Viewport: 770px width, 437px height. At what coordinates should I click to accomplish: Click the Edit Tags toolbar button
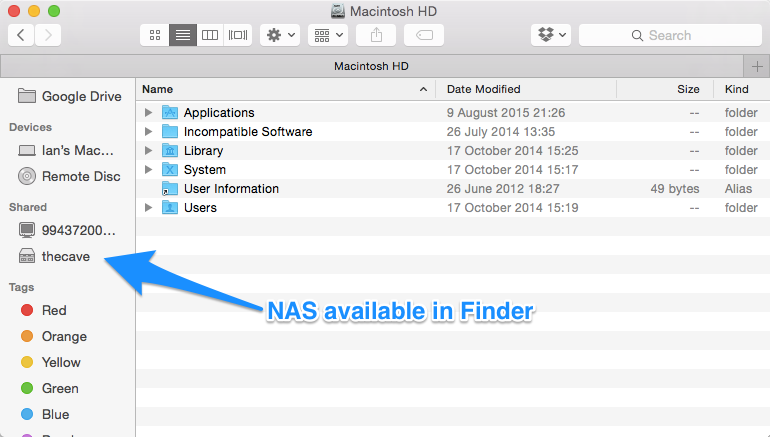coord(424,35)
